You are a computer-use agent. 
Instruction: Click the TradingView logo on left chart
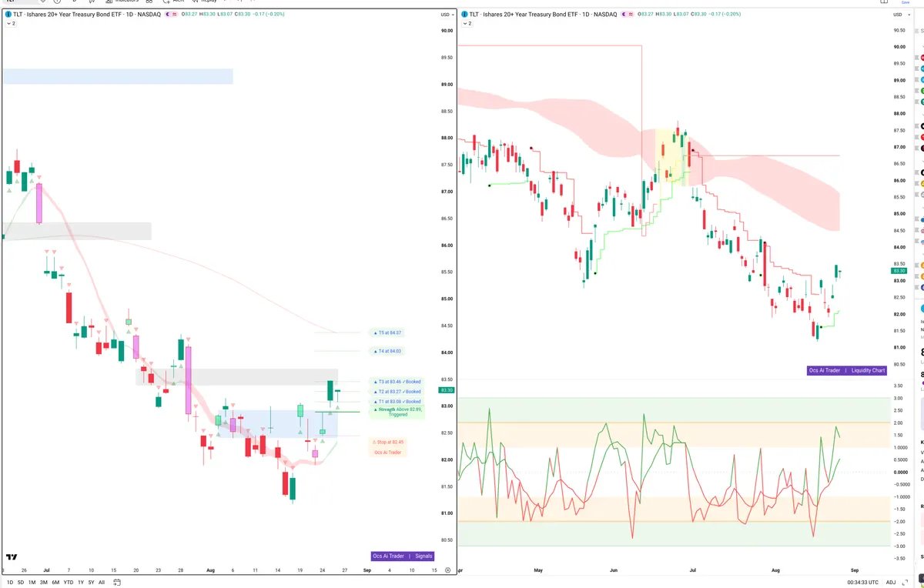pyautogui.click(x=12, y=557)
